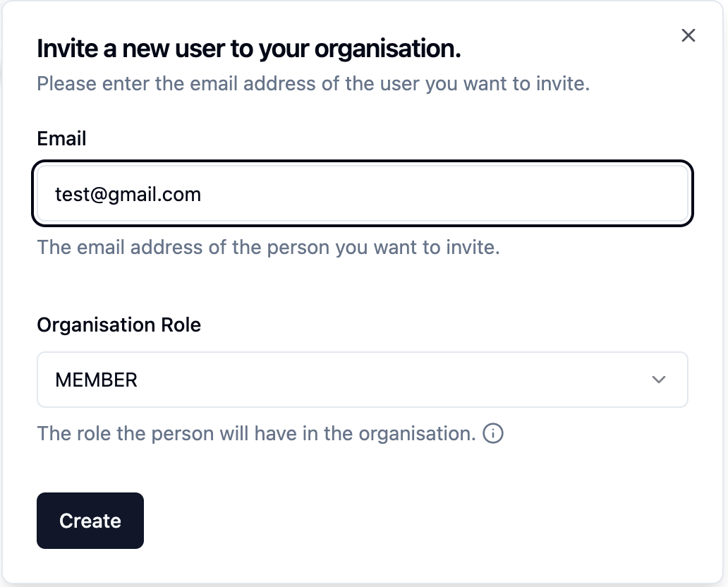
Task: Click the Organisation Role label
Action: click(119, 325)
